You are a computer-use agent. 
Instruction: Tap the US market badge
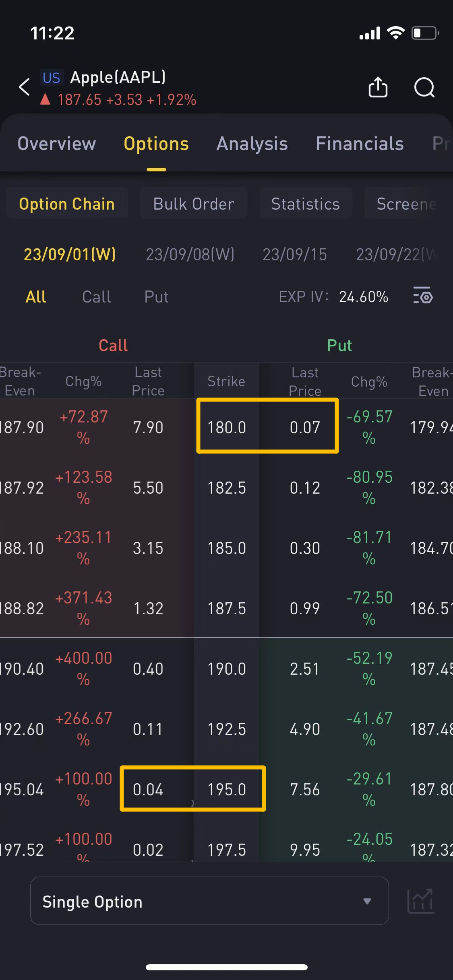click(x=52, y=78)
